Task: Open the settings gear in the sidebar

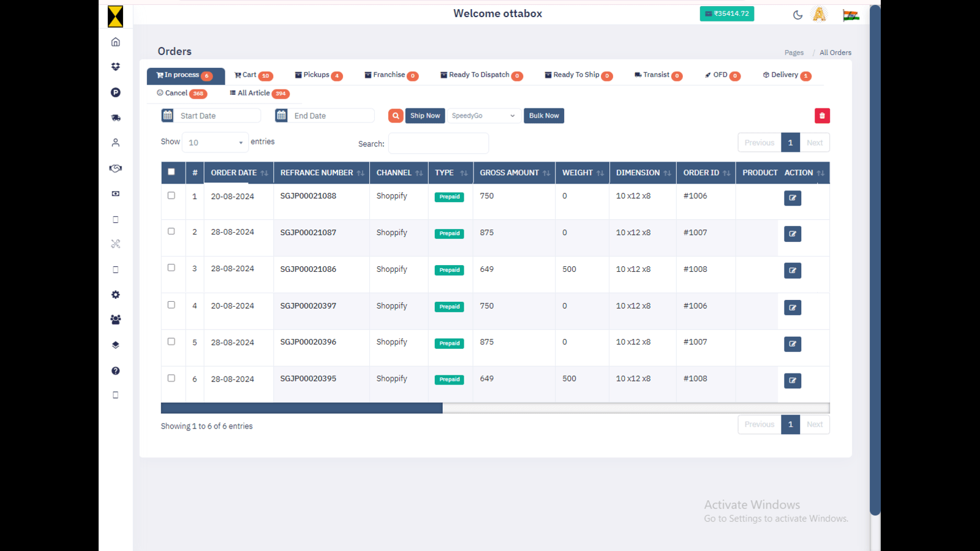Action: tap(115, 294)
